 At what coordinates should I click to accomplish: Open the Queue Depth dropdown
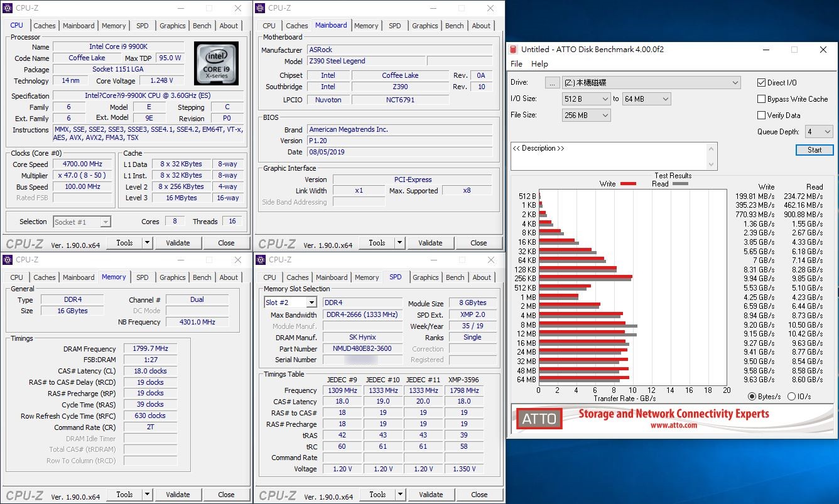819,132
